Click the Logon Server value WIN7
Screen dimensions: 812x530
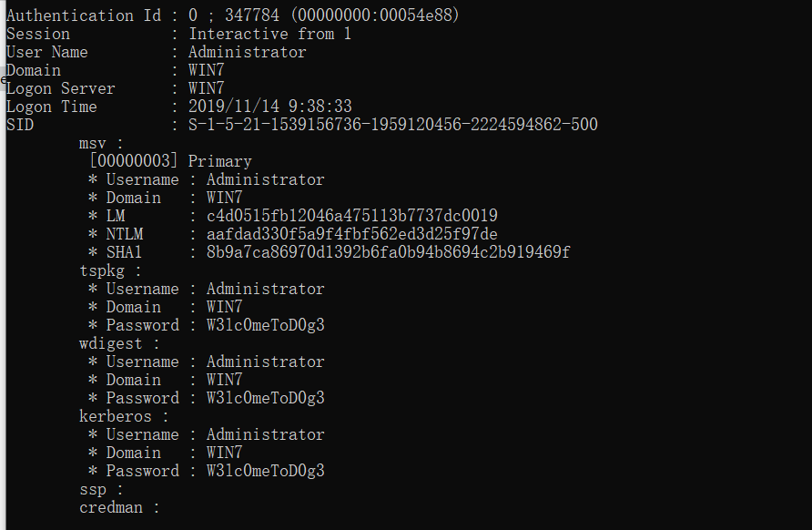(206, 88)
